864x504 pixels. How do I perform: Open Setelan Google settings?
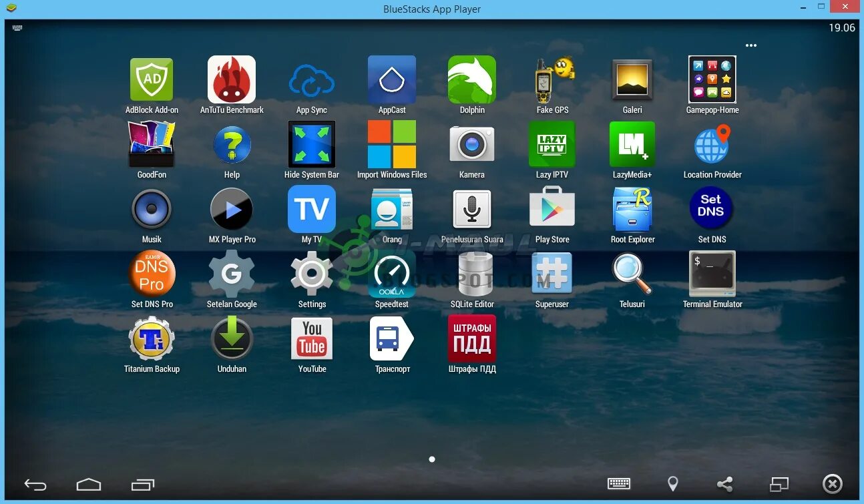(x=232, y=274)
